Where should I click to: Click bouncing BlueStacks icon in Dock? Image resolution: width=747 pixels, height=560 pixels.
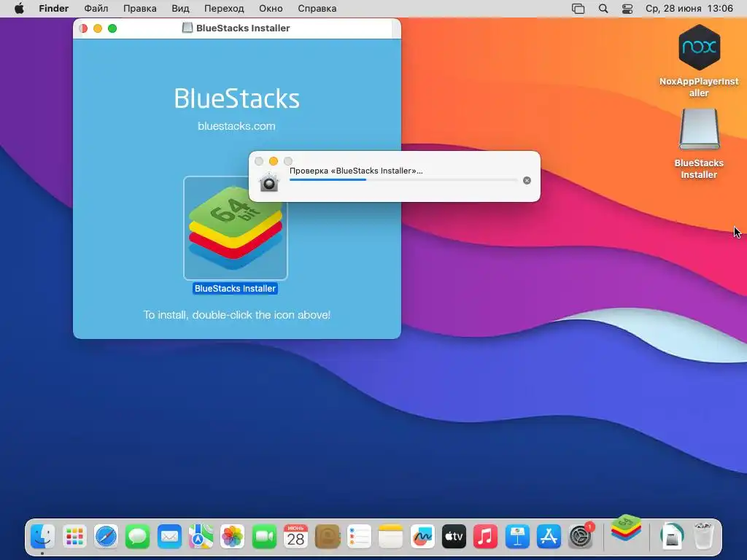pos(626,528)
